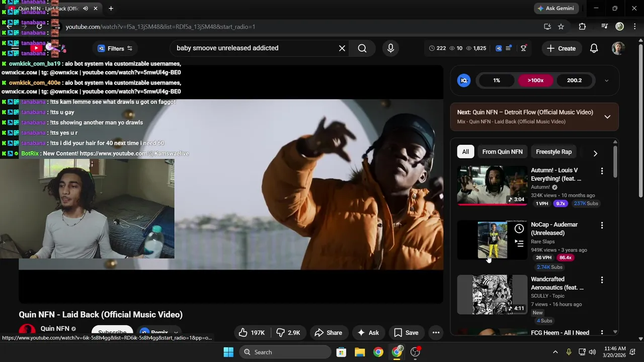Click the Ask button below video
The height and width of the screenshot is (362, 644).
pyautogui.click(x=368, y=333)
